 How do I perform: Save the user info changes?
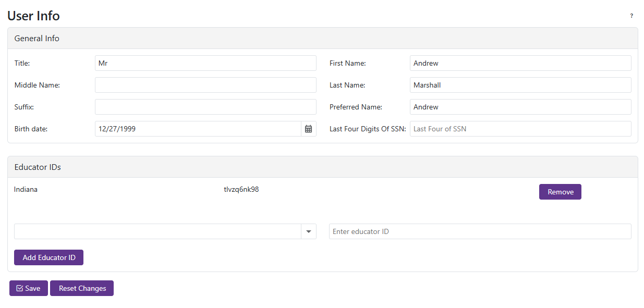point(29,288)
